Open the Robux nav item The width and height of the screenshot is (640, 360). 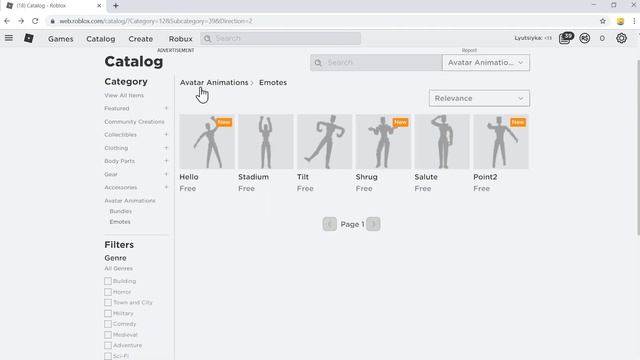(180, 39)
